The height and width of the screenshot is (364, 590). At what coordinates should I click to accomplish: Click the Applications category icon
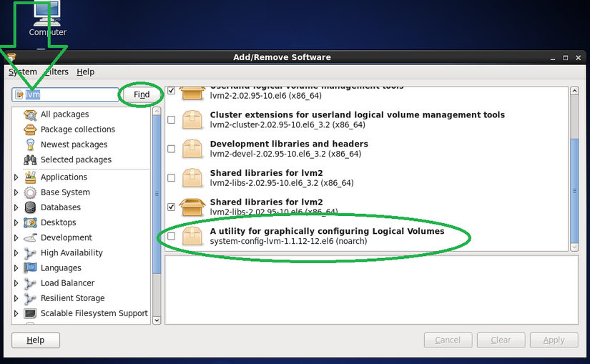pos(30,177)
